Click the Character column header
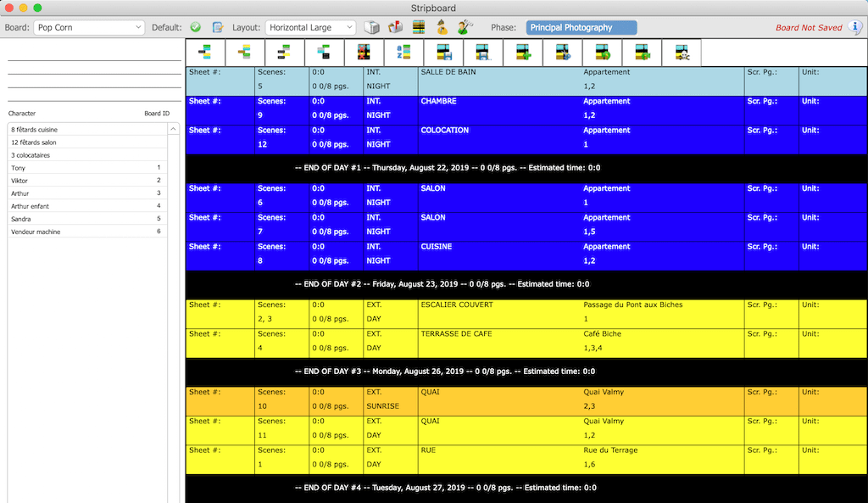This screenshot has height=503, width=868. (x=22, y=113)
